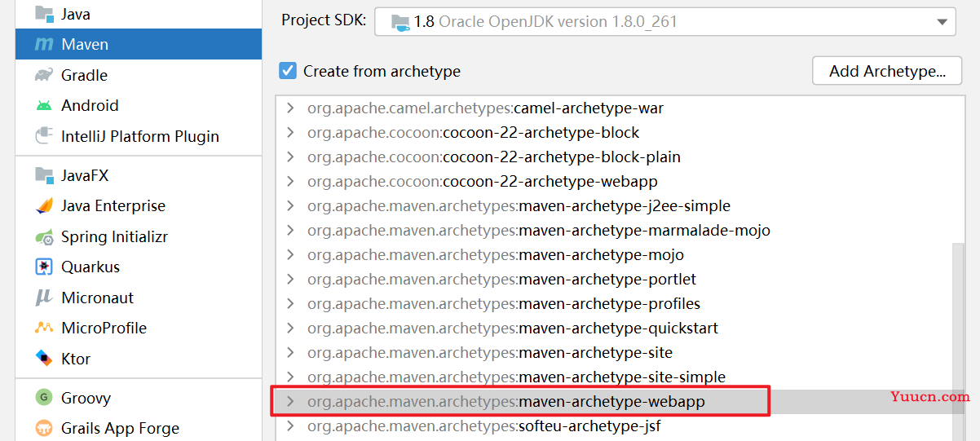The height and width of the screenshot is (441, 980).
Task: Uncheck Create from archetype checkbox
Action: 287,71
